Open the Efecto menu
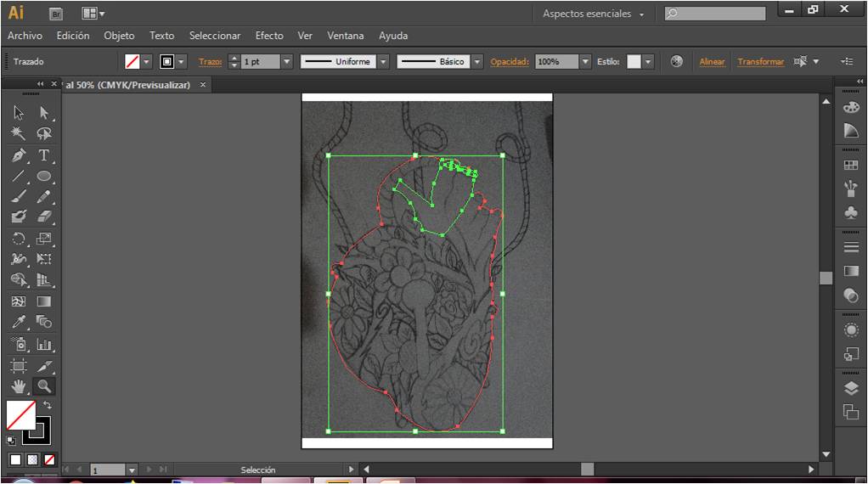Screen dimensions: 868x484 (269, 36)
